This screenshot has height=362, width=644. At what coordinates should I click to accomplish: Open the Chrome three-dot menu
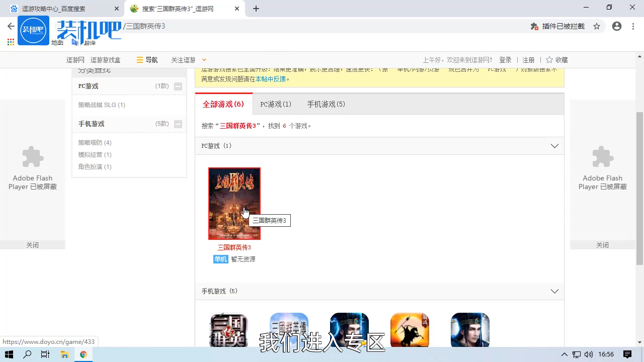pyautogui.click(x=633, y=26)
